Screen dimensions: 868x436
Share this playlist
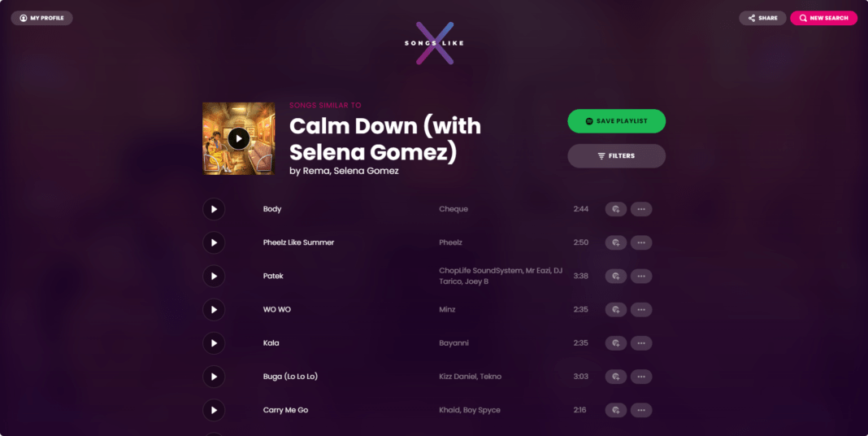(762, 18)
